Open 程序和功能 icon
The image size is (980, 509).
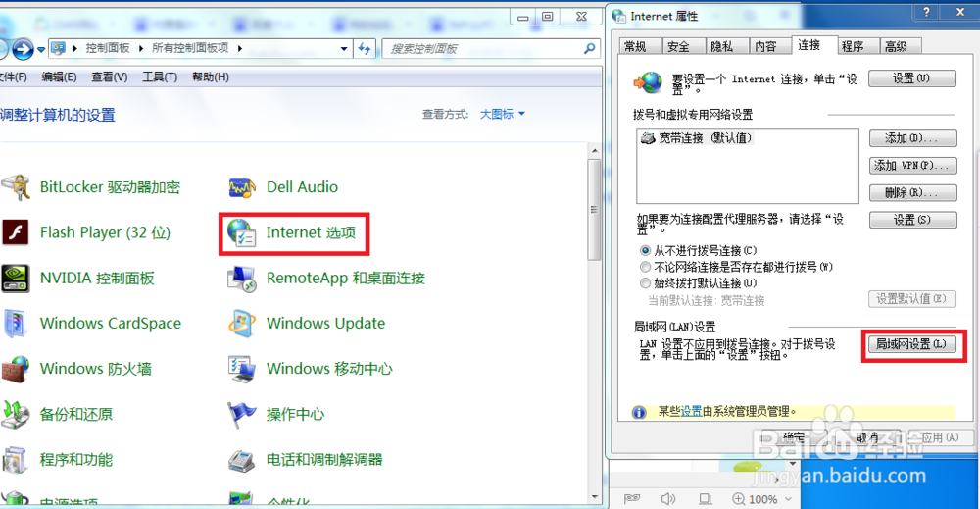16,460
